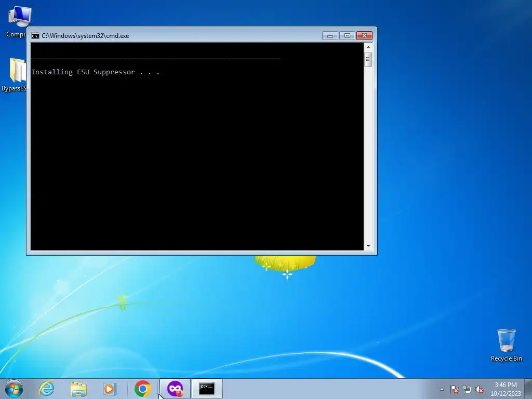The image size is (532, 399).
Task: Launch Internet Explorer from the taskbar
Action: coord(46,389)
